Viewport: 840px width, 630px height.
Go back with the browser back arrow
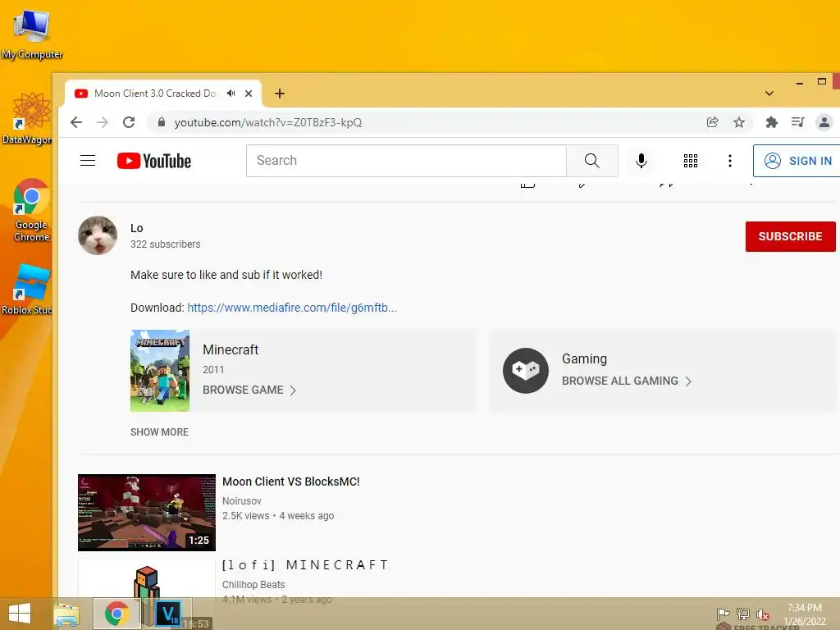point(76,122)
